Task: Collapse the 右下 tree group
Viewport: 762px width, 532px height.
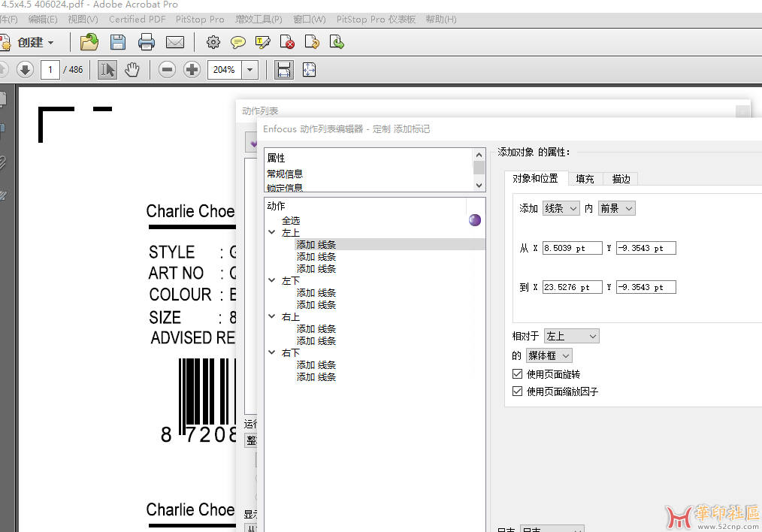Action: [x=271, y=352]
